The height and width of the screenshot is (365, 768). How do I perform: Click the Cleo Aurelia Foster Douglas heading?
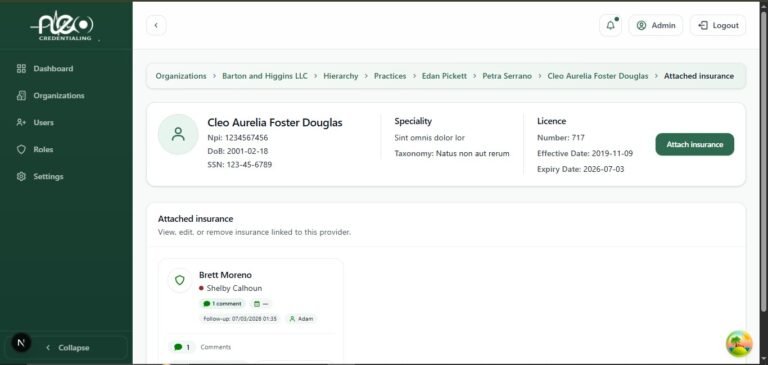click(x=275, y=122)
